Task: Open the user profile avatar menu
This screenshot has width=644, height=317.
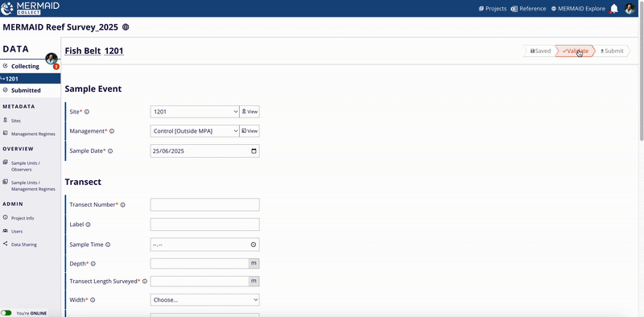Action: (630, 9)
